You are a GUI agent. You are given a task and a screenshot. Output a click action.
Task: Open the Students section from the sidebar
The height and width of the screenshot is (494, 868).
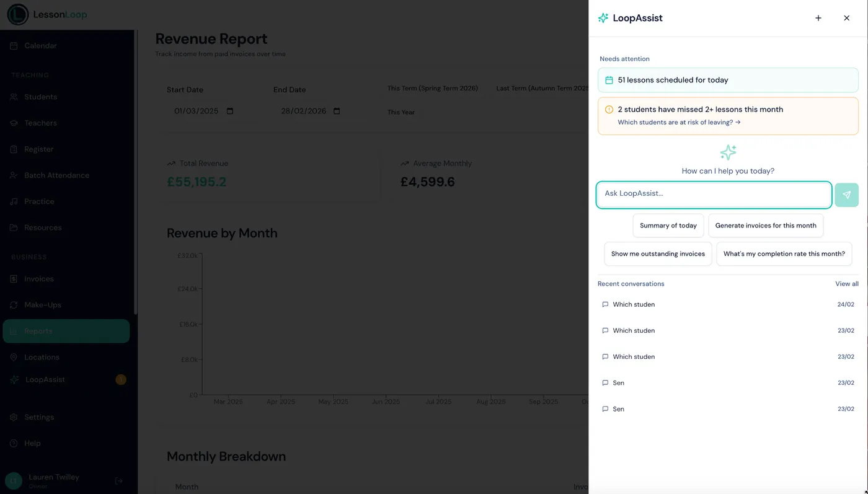click(40, 97)
